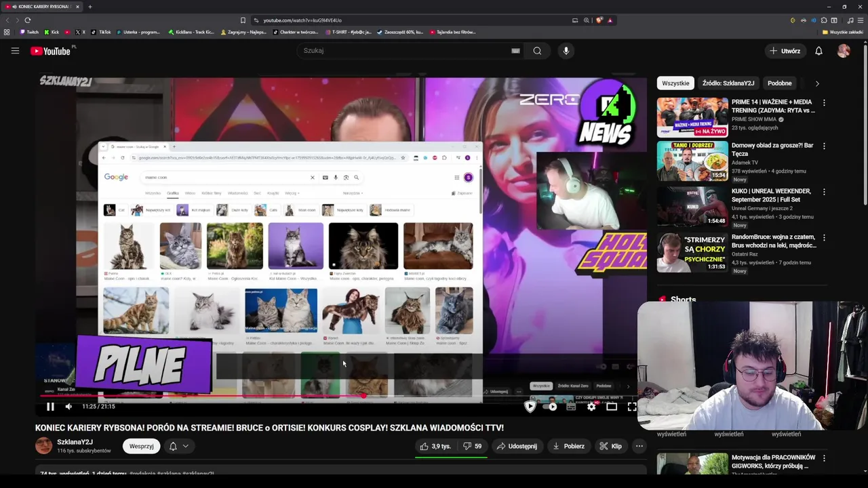Screen dimensions: 868x488
Task: Toggle subtitles in the player
Action: point(571,407)
